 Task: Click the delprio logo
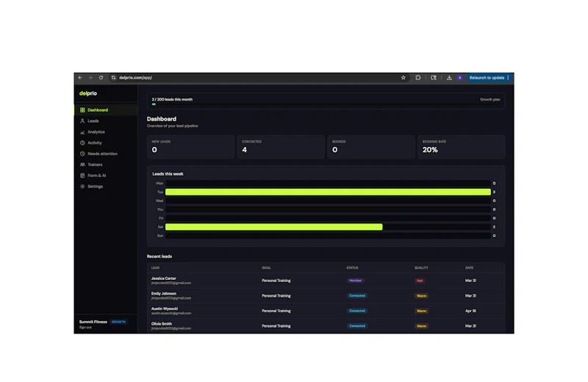pos(88,93)
